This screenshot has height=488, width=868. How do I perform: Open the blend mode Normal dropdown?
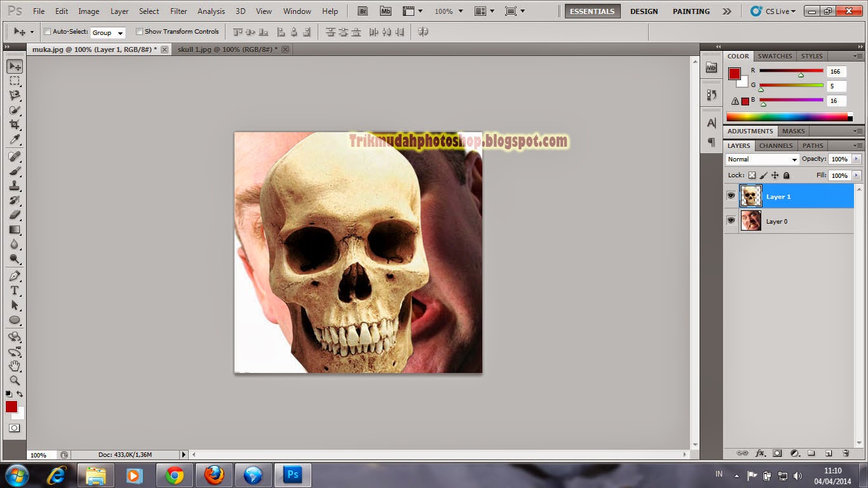pos(762,159)
